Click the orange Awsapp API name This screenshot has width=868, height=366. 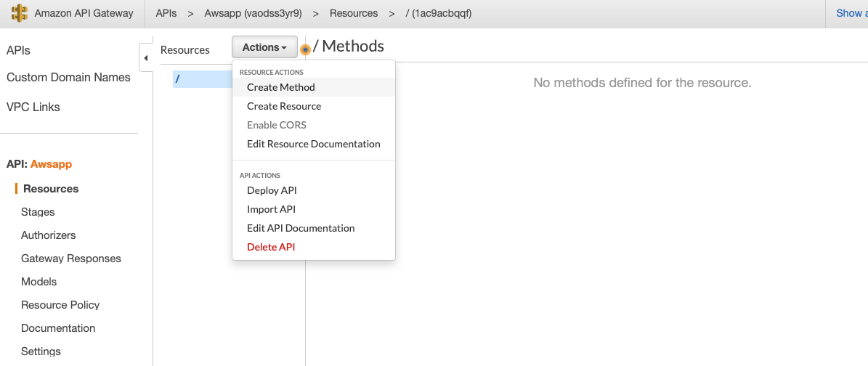tap(51, 164)
